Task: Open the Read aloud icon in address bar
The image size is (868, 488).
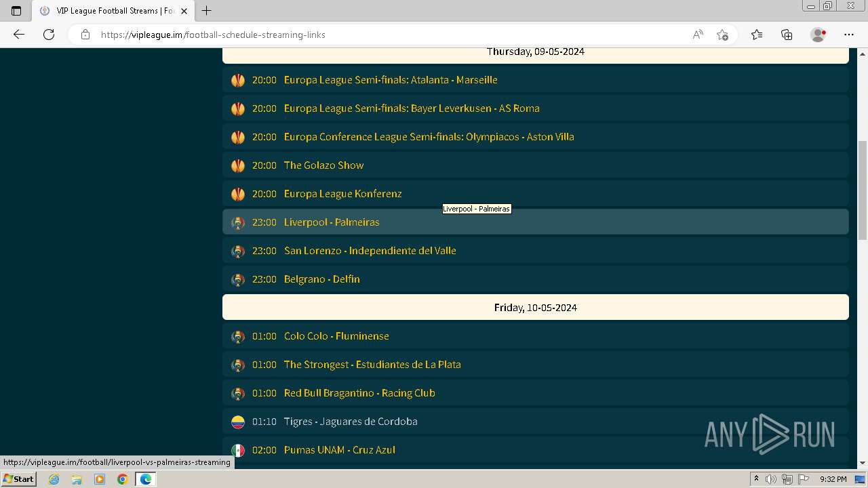Action: click(x=697, y=35)
